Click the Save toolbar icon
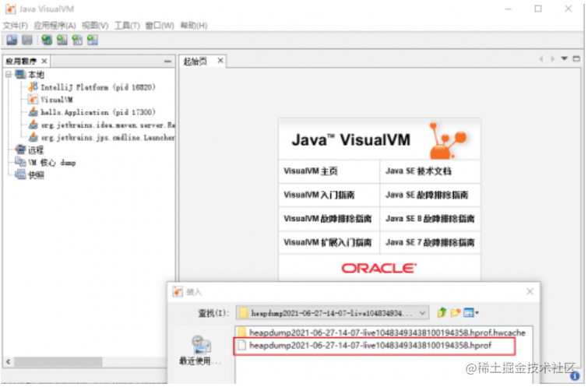Viewport: 588px width, 387px height. [x=27, y=40]
